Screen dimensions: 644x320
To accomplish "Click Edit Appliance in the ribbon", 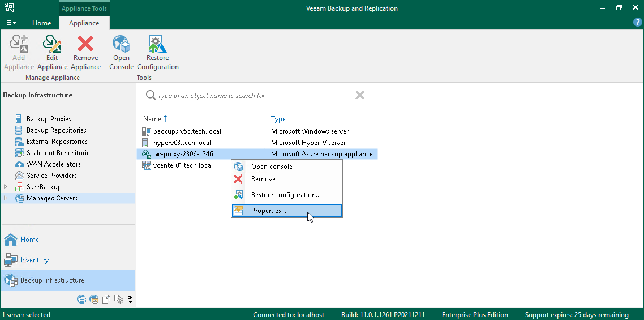I will click(52, 53).
